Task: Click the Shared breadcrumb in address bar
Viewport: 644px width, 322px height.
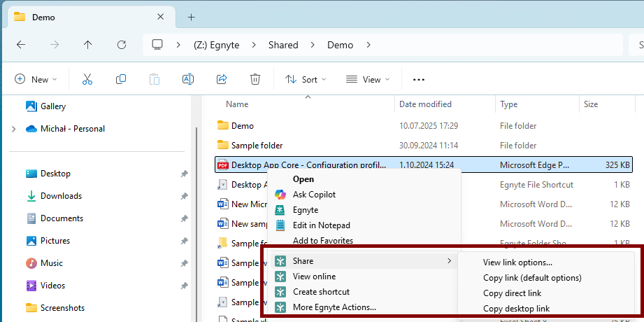Action: [282, 45]
